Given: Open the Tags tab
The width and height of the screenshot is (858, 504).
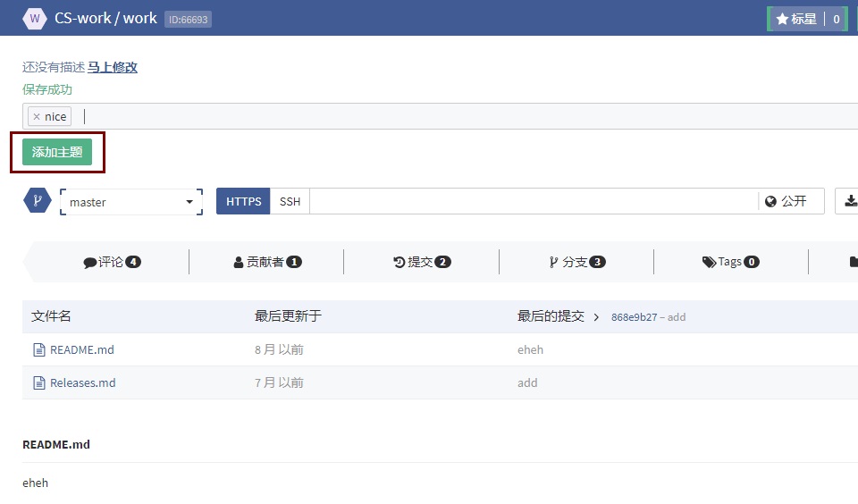Looking at the screenshot, I should pos(730,262).
